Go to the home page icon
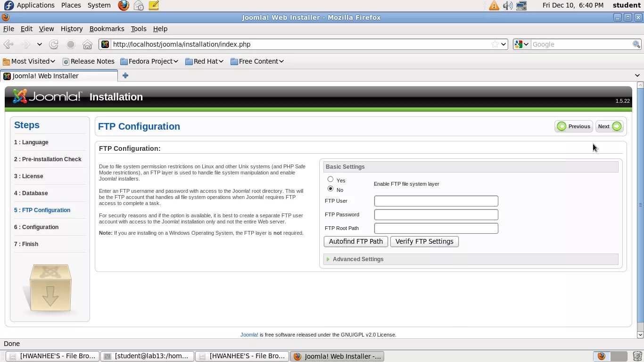Image resolution: width=644 pixels, height=362 pixels. (87, 44)
